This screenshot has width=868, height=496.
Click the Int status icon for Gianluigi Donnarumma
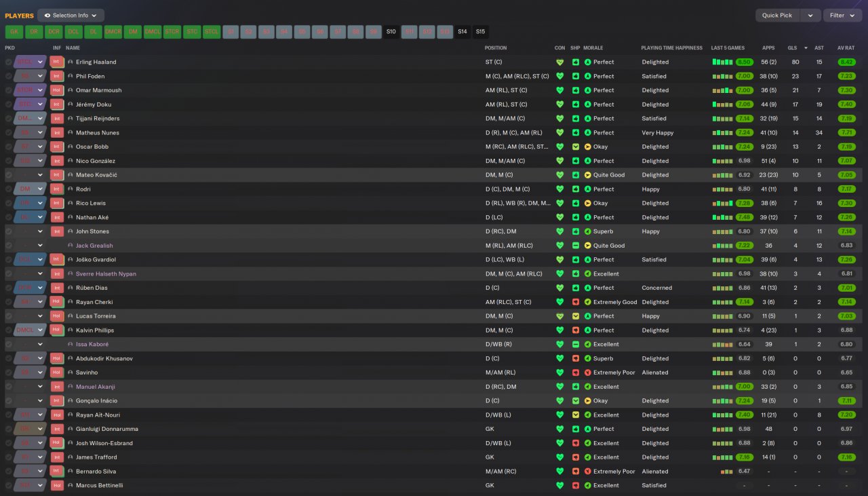coord(57,429)
